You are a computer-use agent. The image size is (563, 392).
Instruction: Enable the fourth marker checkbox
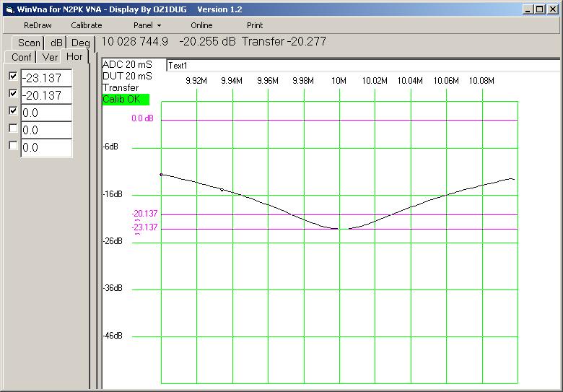(x=13, y=128)
